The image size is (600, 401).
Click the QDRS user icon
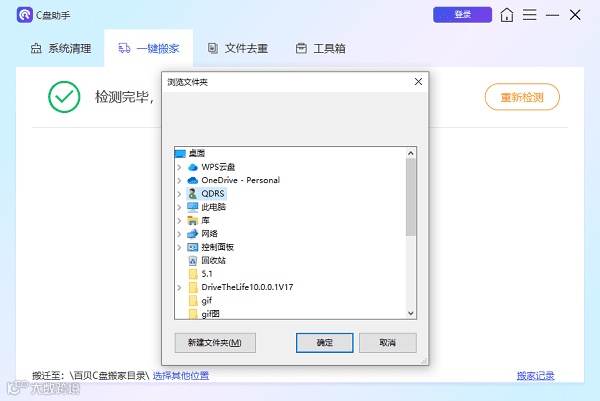click(x=193, y=194)
